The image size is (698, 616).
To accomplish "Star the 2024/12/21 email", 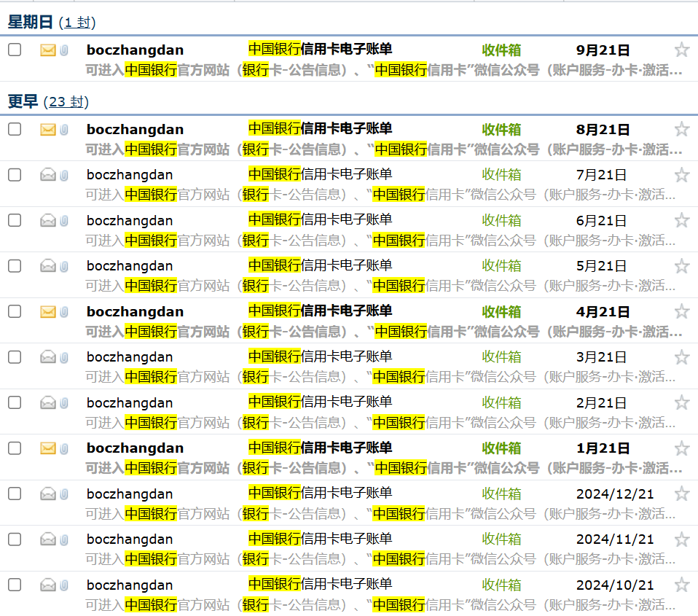I will coord(681,494).
